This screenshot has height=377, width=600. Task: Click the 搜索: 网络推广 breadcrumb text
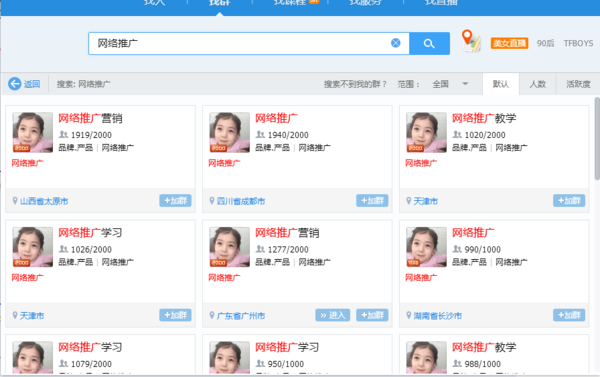point(83,84)
